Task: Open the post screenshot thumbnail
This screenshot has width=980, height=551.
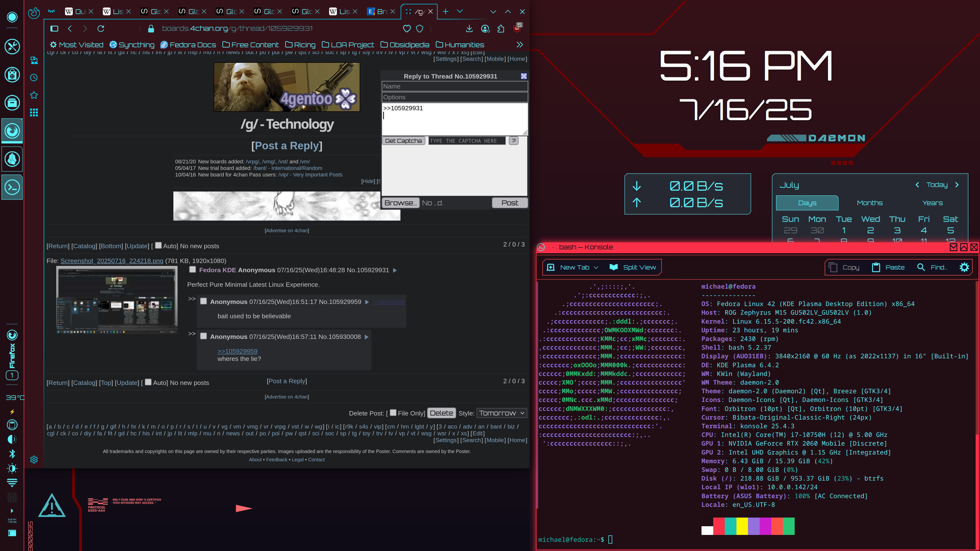Action: coord(117,300)
